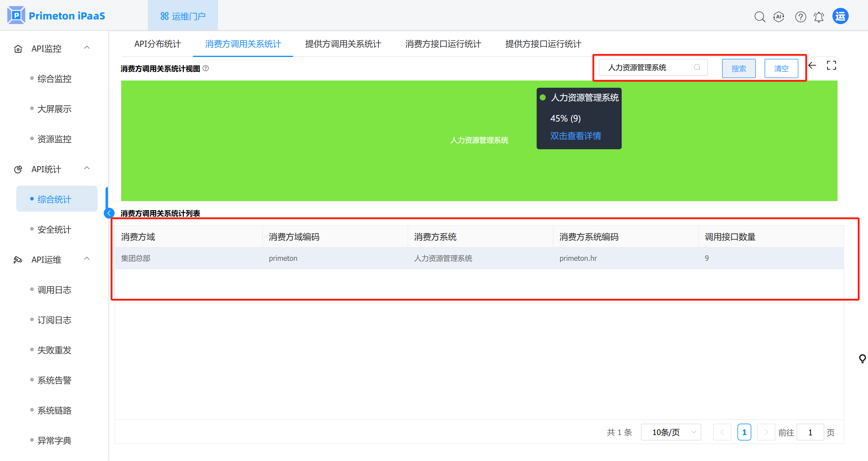The width and height of the screenshot is (868, 461).
Task: Switch to 提供方调用关系统计 tab
Action: pyautogui.click(x=343, y=44)
